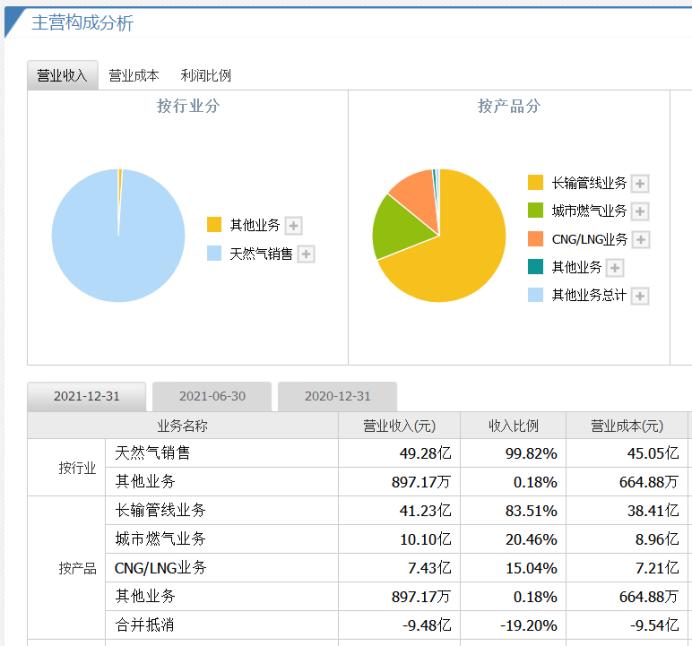Click plus icon beside 城市燃气业务

click(x=640, y=211)
